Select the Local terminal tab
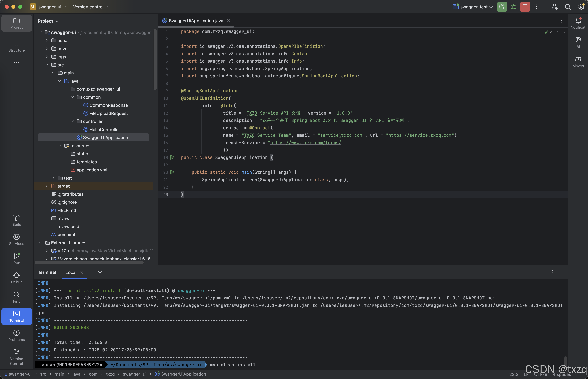Viewport: 588px width, 379px height. 71,272
